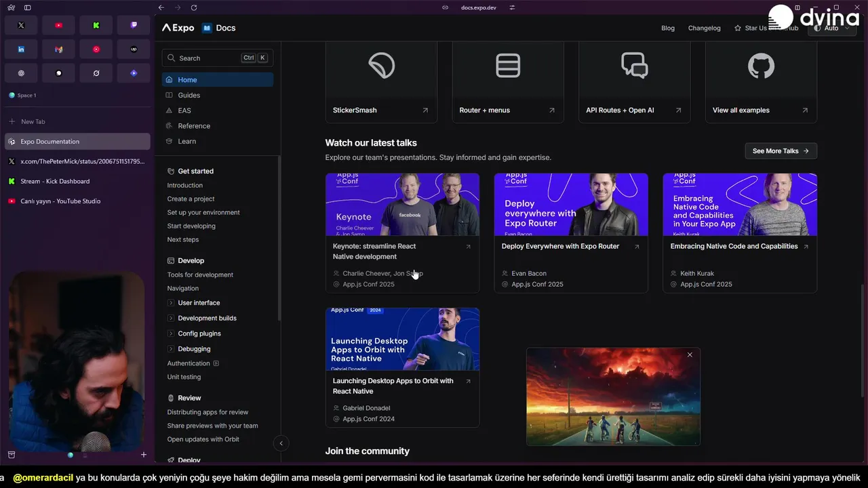Copy link icon left of docs.expo.dev
Screen dimensions: 868x488
pos(445,7)
